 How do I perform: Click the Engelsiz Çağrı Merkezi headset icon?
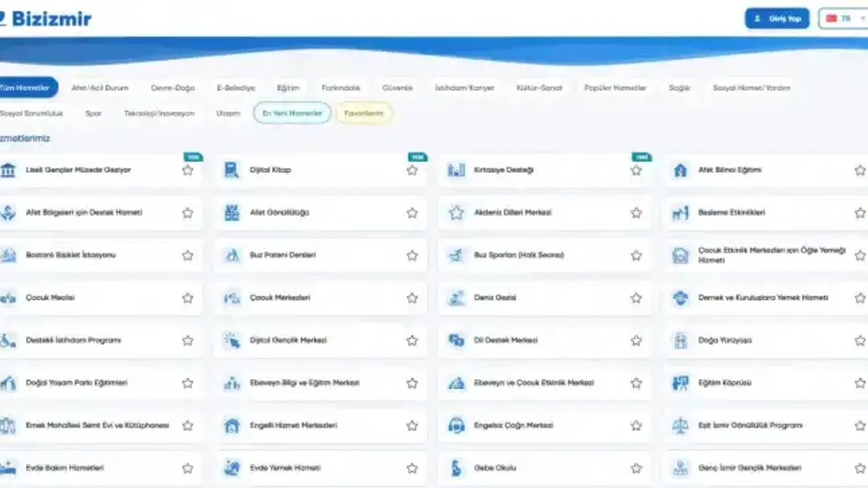[x=456, y=426]
